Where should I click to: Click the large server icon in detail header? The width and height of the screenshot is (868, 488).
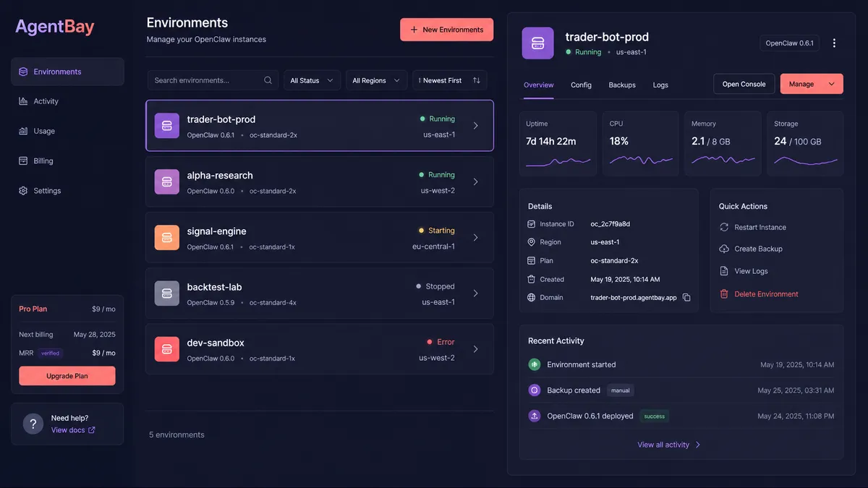coord(537,43)
